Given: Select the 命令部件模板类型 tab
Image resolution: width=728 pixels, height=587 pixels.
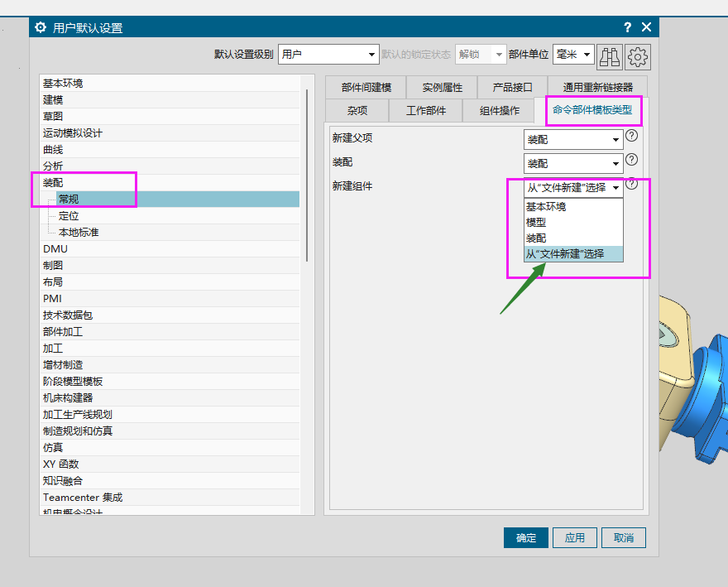Looking at the screenshot, I should pos(592,110).
